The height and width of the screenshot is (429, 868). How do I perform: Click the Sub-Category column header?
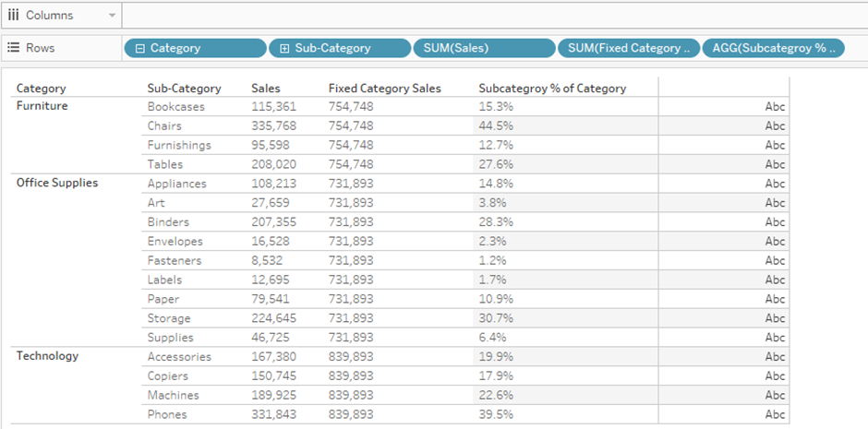(184, 89)
